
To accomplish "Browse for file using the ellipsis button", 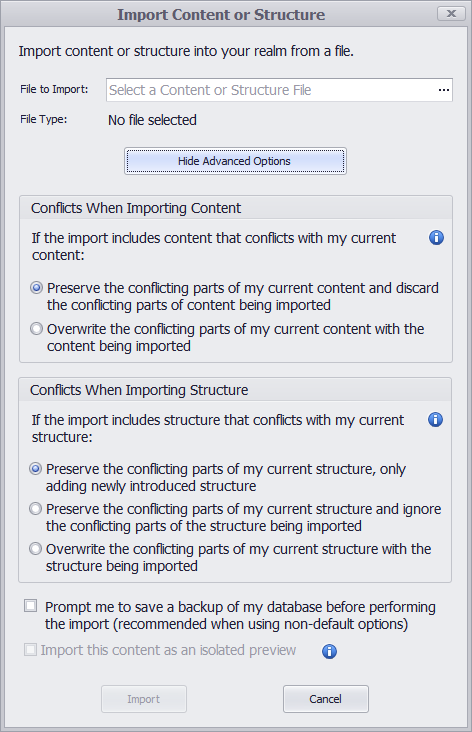I will click(x=444, y=90).
